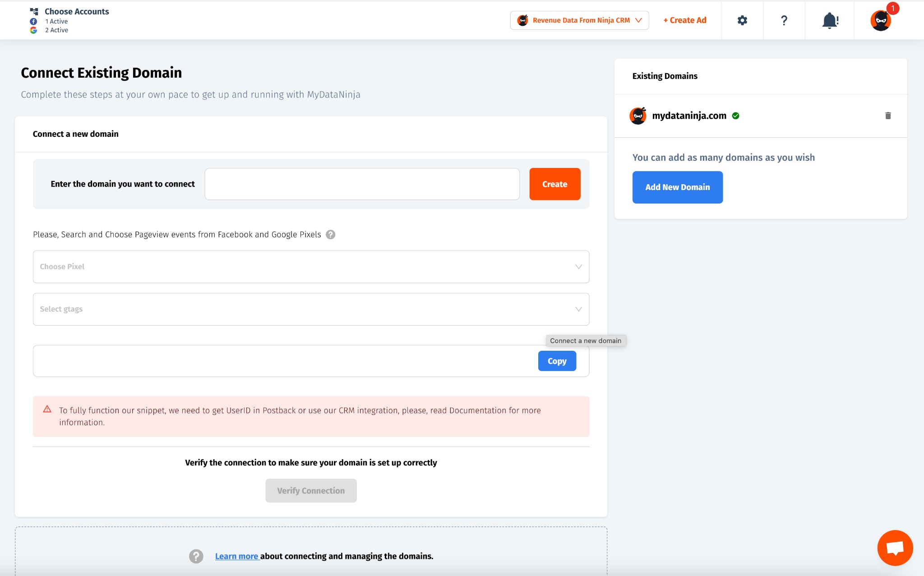Open notifications bell icon
The image size is (924, 576).
(829, 20)
